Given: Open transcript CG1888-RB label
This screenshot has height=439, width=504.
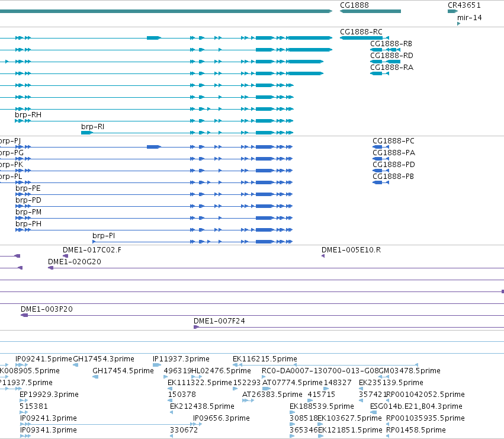Looking at the screenshot, I should click(391, 44).
